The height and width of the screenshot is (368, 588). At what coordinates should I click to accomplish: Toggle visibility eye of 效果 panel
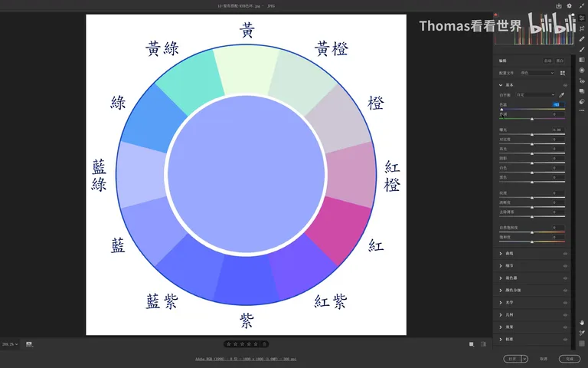[x=565, y=327]
